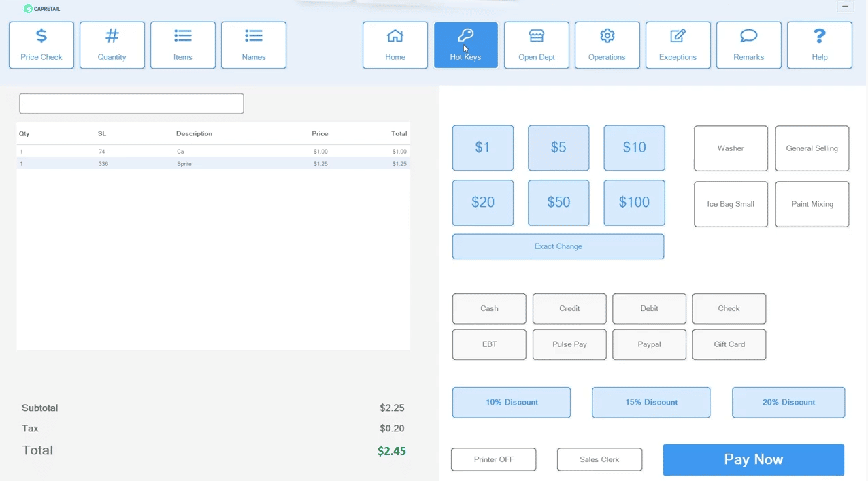Open the Items list
This screenshot has width=868, height=481.
click(183, 45)
